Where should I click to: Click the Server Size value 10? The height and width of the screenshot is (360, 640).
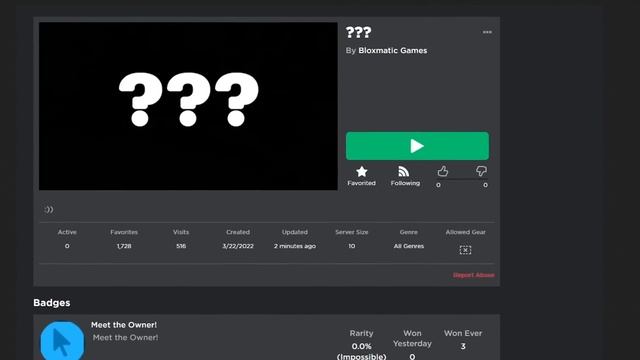tap(351, 246)
